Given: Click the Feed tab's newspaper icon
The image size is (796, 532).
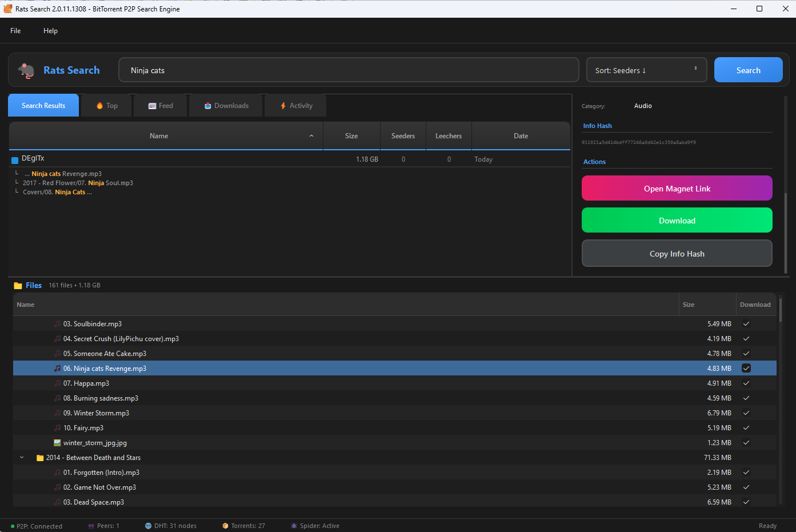Looking at the screenshot, I should point(152,106).
